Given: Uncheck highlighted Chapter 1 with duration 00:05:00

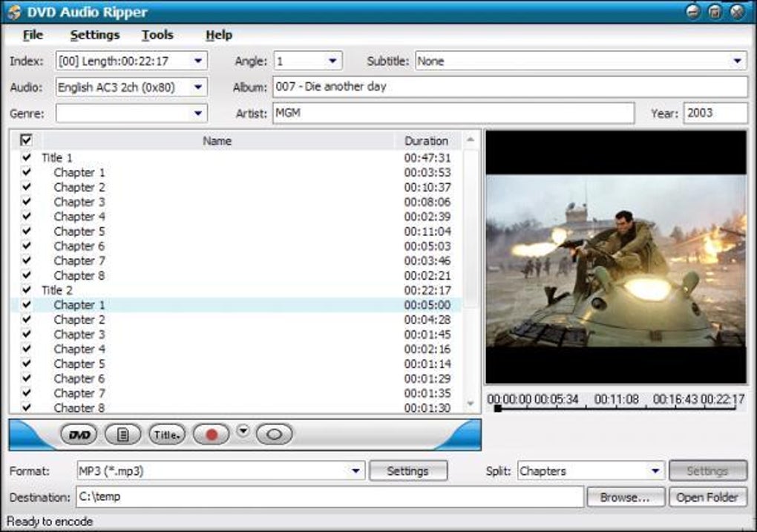Looking at the screenshot, I should 27,305.
